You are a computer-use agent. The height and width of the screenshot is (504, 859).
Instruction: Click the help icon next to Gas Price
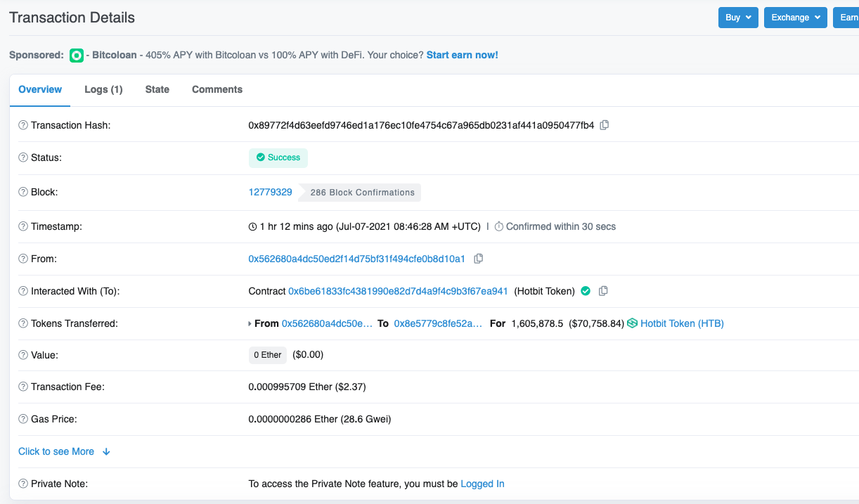point(23,419)
